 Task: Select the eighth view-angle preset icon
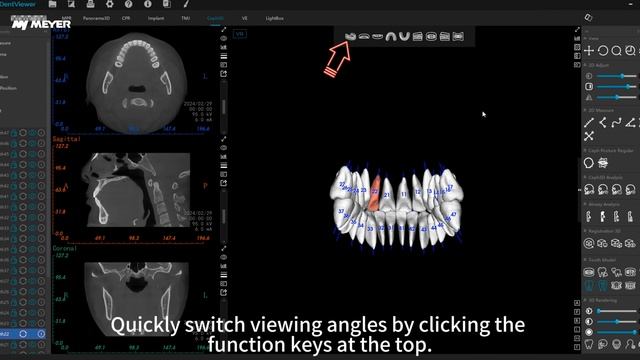click(444, 36)
